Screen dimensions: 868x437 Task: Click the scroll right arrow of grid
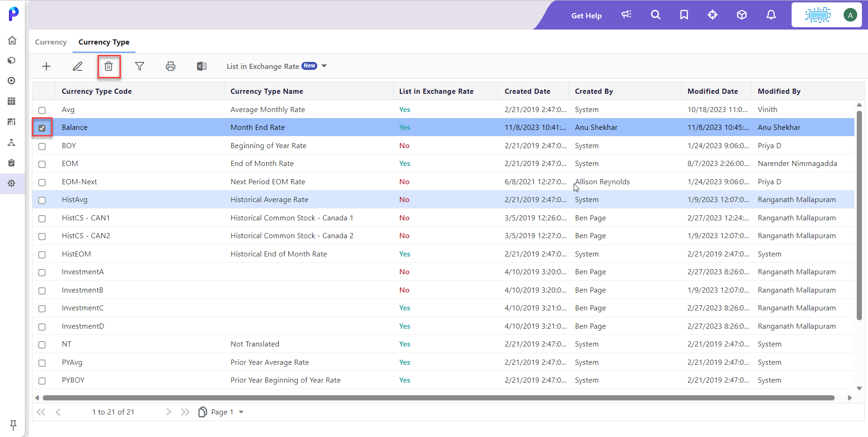tap(850, 398)
